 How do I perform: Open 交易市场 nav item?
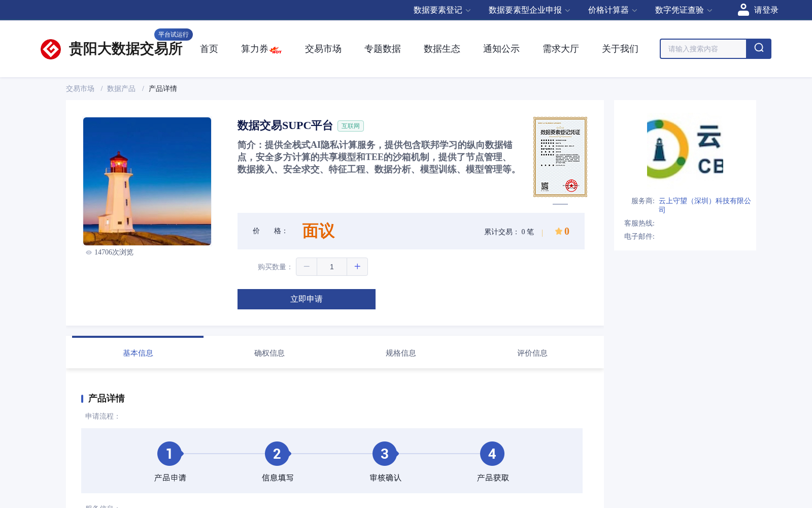[323, 49]
